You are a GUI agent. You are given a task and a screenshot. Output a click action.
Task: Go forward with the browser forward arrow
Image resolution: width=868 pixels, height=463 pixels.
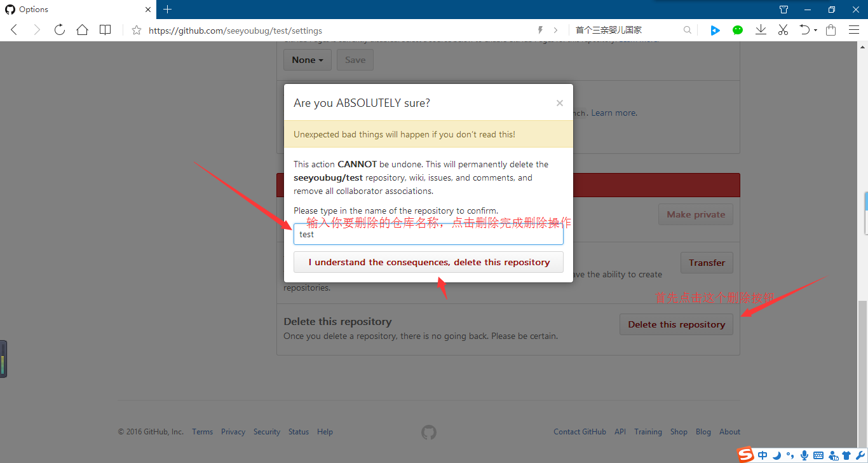tap(37, 30)
